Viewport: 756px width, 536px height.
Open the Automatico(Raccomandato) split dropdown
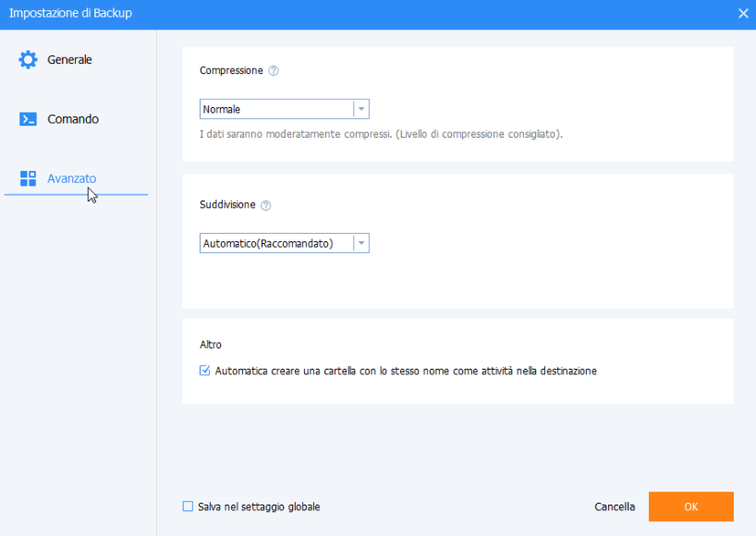coord(285,243)
